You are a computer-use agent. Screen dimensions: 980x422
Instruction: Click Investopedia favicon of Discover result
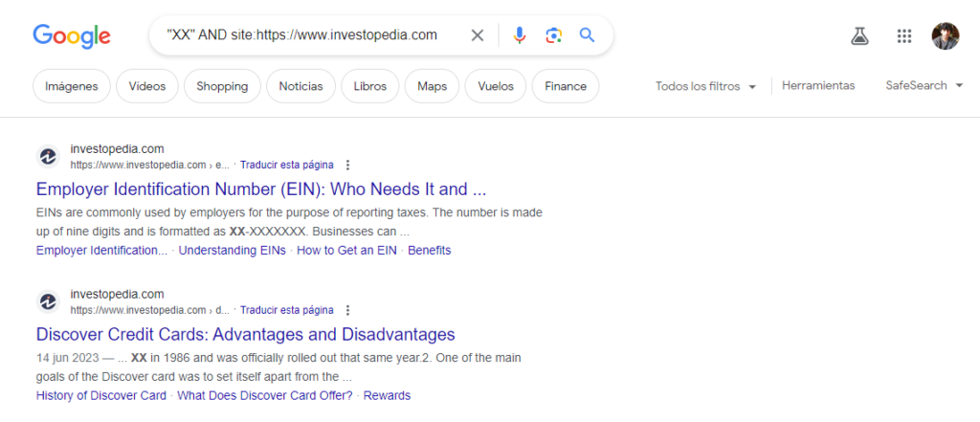coord(48,302)
